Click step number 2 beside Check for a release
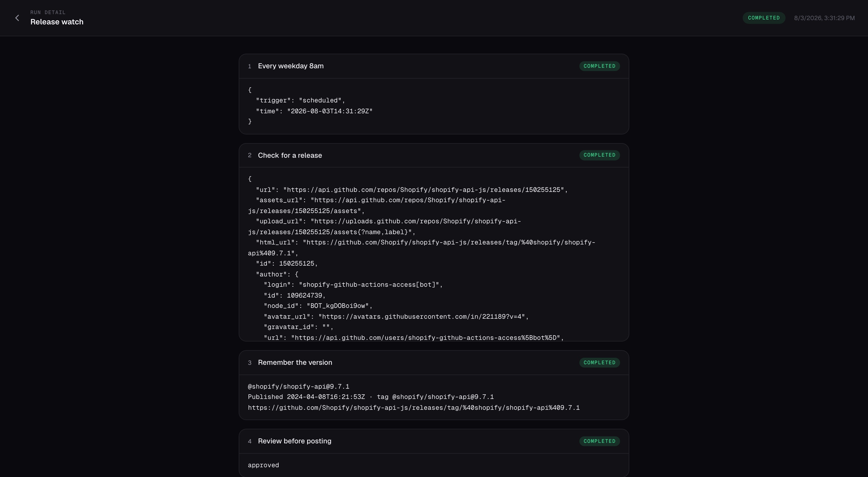Image resolution: width=868 pixels, height=477 pixels. point(250,155)
